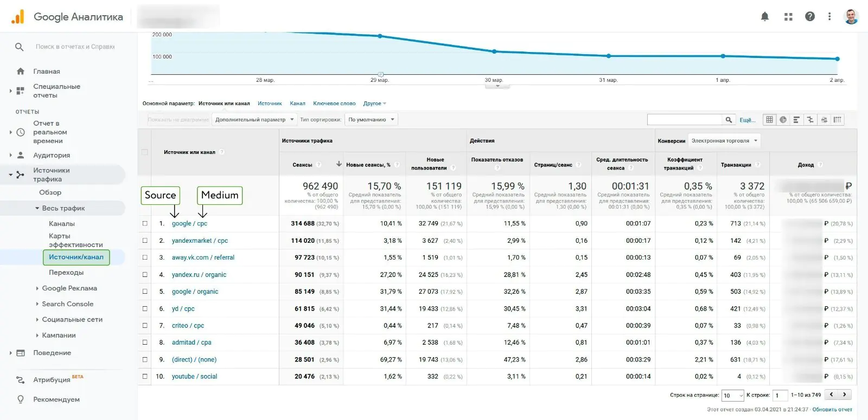This screenshot has width=868, height=420.
Task: Click the real-time clock icon
Action: (x=21, y=132)
